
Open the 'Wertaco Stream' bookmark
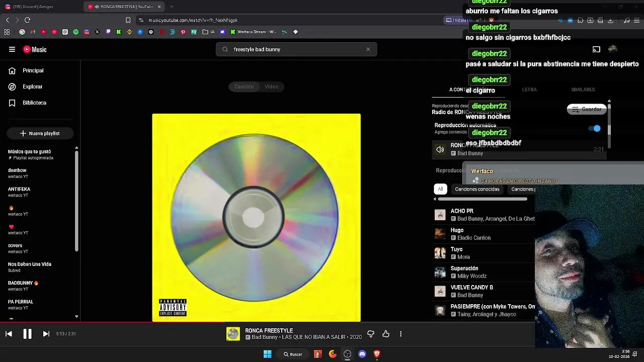[x=254, y=32]
